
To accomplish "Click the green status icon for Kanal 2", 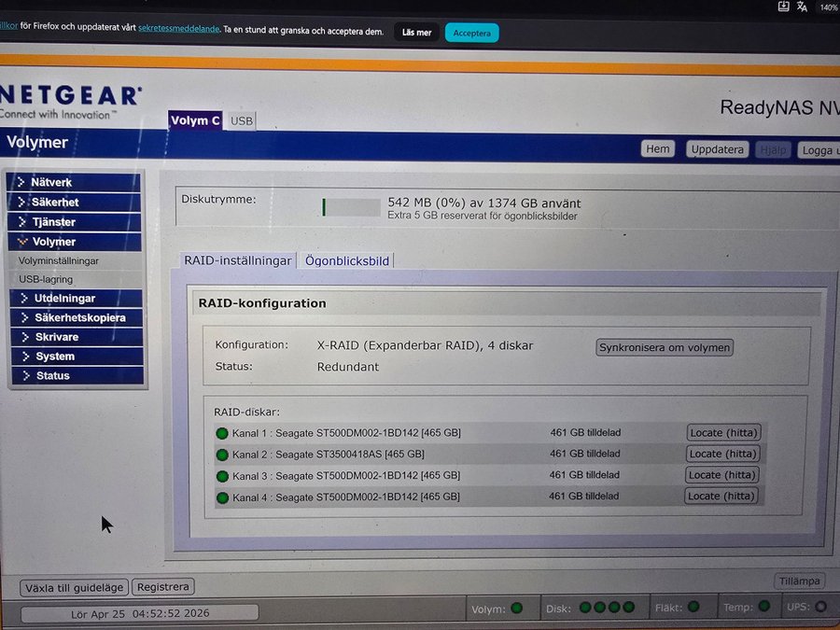I will point(222,455).
